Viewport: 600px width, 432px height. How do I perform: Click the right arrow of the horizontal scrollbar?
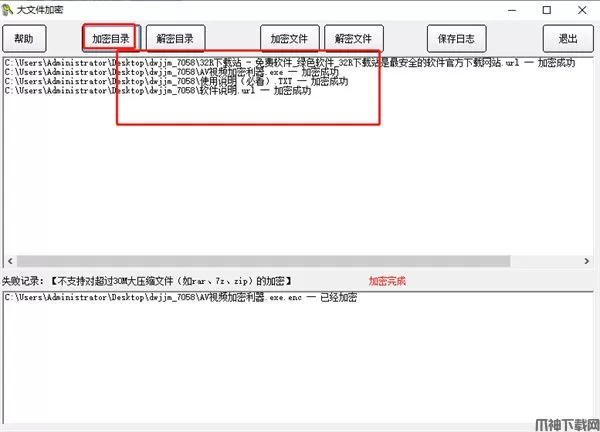(587, 261)
